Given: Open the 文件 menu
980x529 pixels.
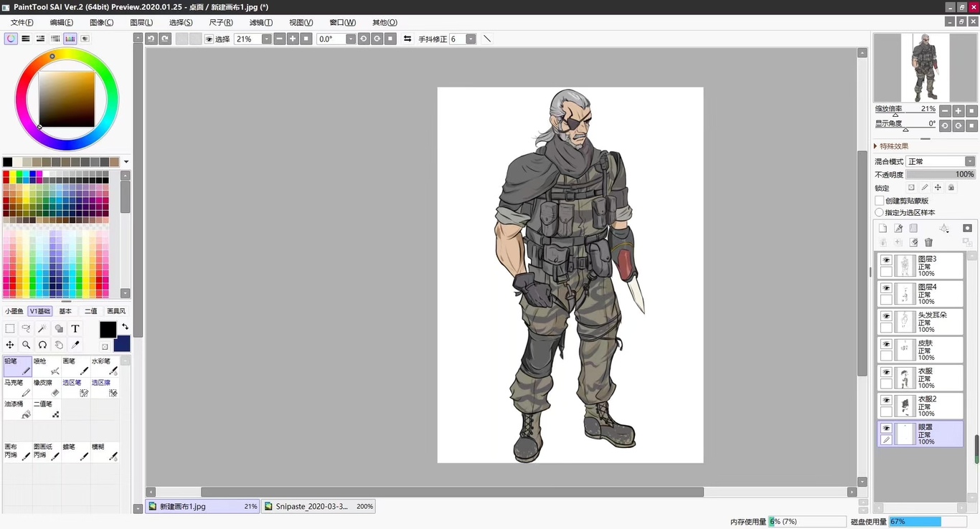Looking at the screenshot, I should click(22, 22).
